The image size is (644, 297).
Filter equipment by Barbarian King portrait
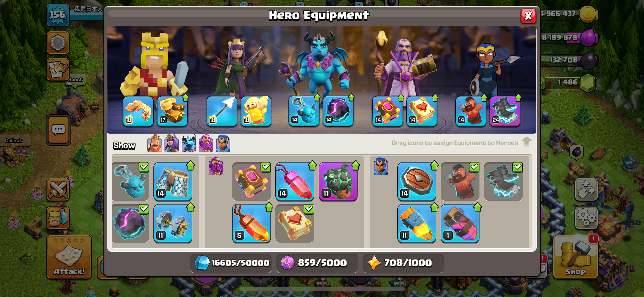[x=154, y=143]
